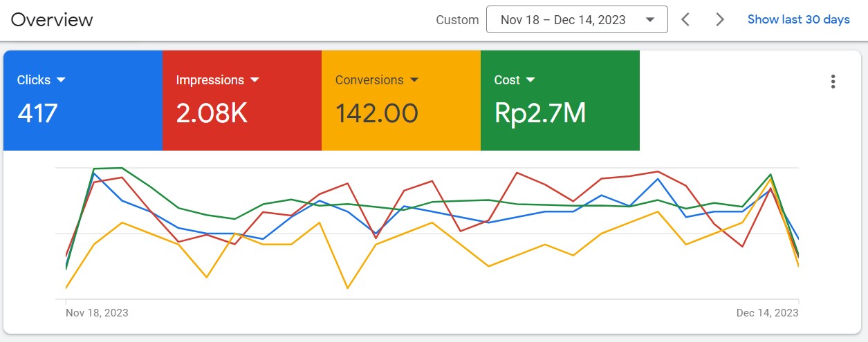Expand the Impressions metric dropdown arrow
868x342 pixels.
click(255, 80)
